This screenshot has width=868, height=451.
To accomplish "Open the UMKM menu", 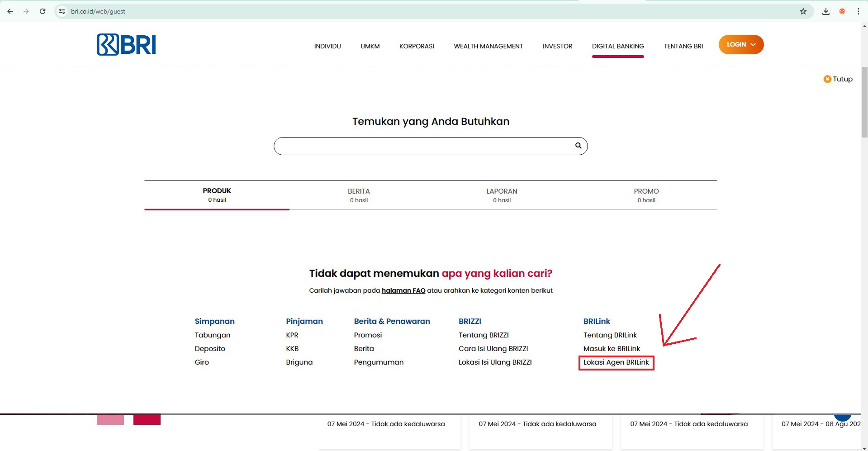I will (x=370, y=46).
